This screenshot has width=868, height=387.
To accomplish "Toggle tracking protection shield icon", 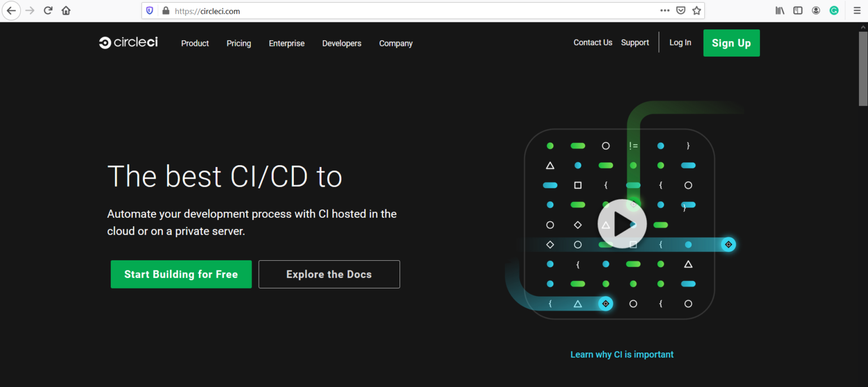I will coord(150,11).
